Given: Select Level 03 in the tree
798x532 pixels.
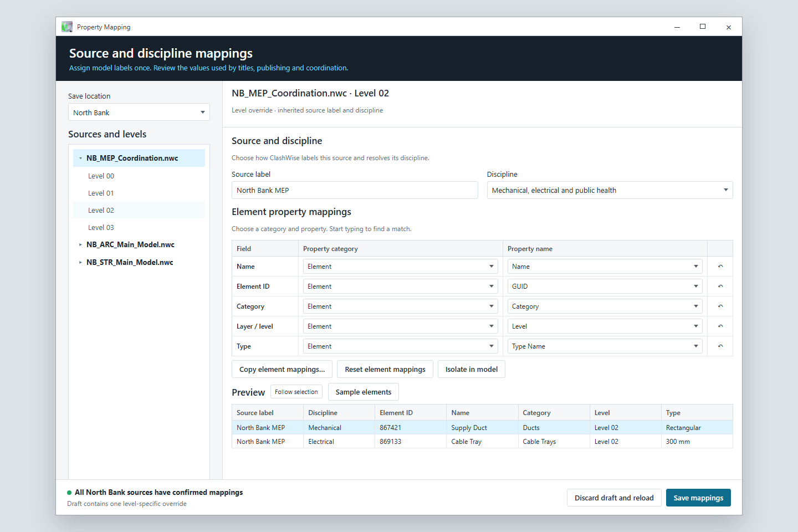Looking at the screenshot, I should tap(139, 227).
